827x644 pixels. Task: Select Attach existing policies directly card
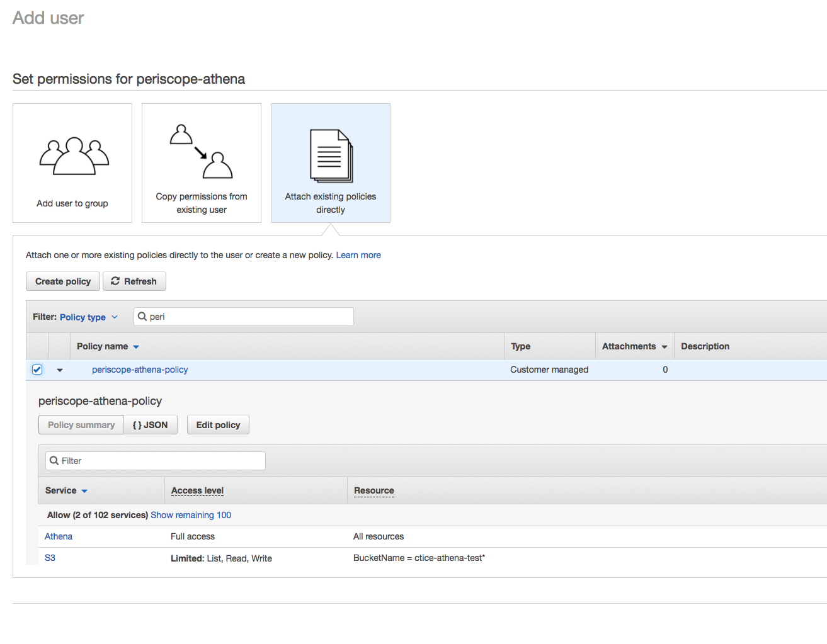pos(331,163)
